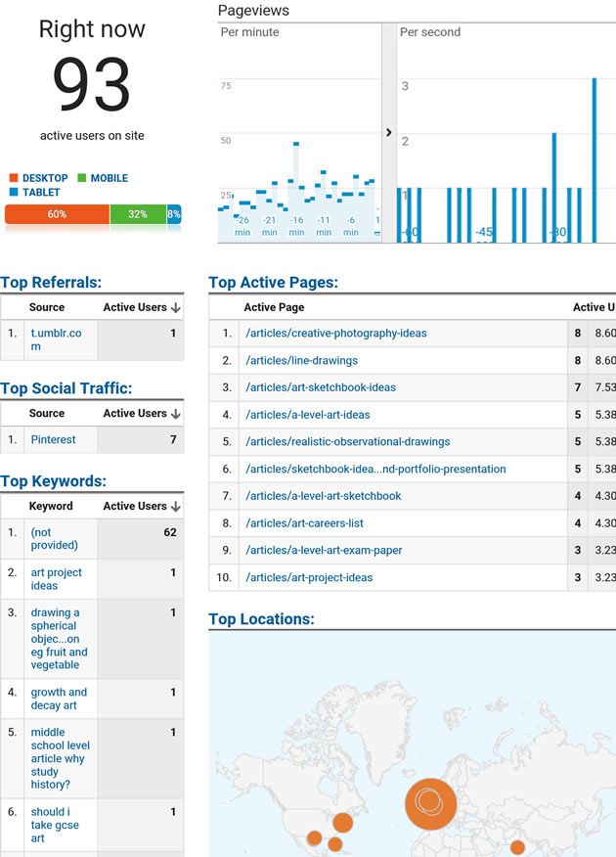Click the large orange bubble on the map
This screenshot has height=857, width=616.
tap(430, 804)
